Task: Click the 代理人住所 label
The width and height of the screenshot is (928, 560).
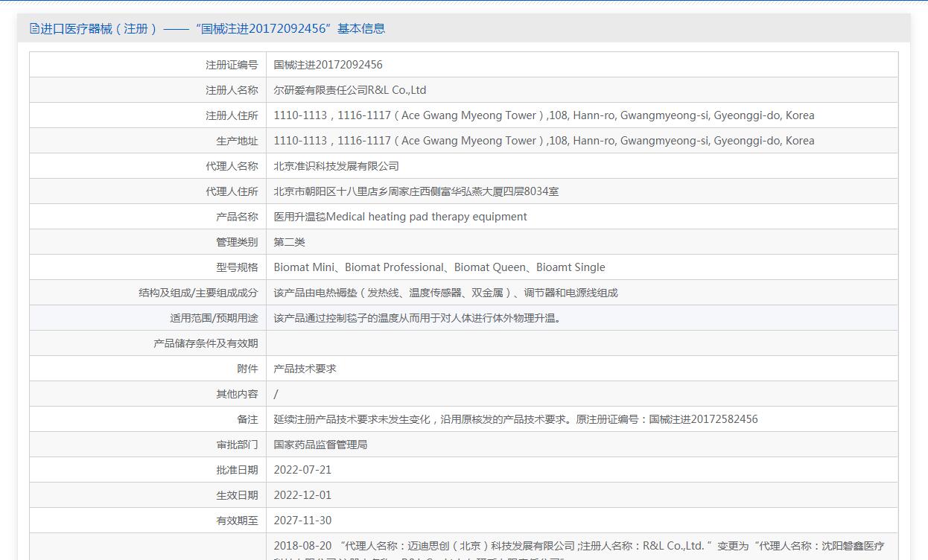Action: (x=232, y=191)
